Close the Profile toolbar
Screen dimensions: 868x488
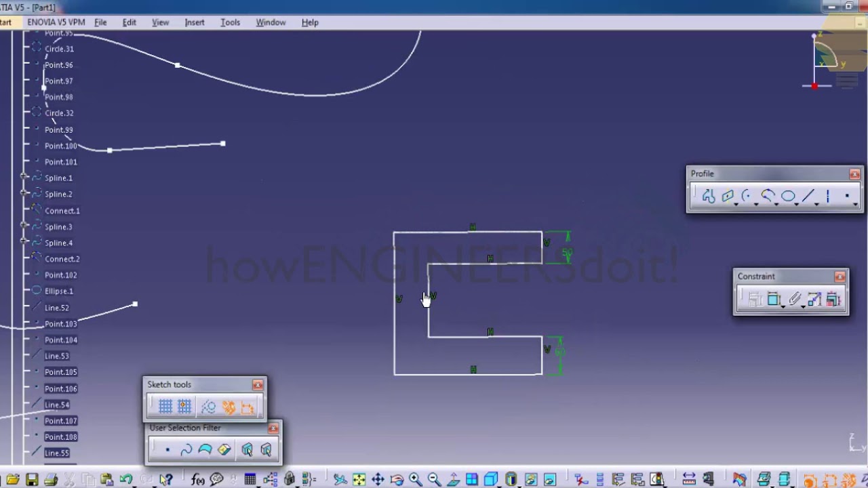854,174
